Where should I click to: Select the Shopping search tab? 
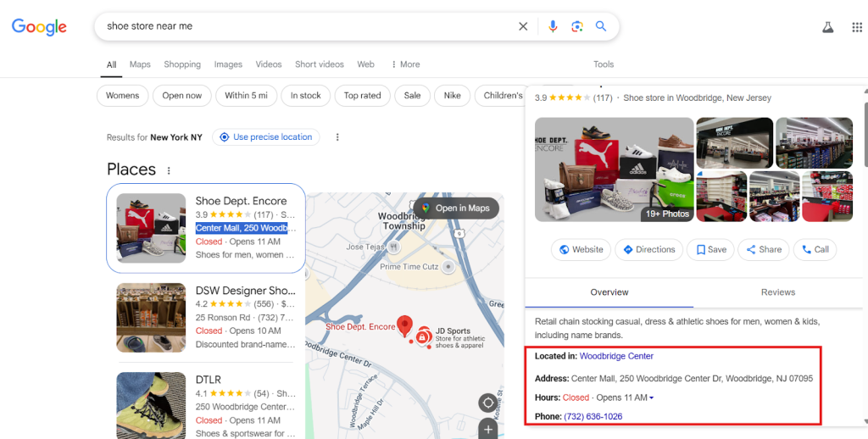click(182, 64)
